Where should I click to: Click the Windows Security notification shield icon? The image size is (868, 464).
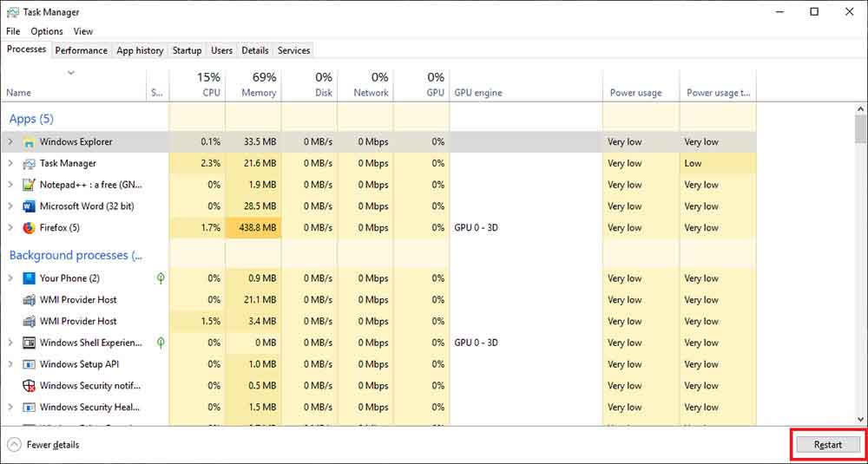29,386
